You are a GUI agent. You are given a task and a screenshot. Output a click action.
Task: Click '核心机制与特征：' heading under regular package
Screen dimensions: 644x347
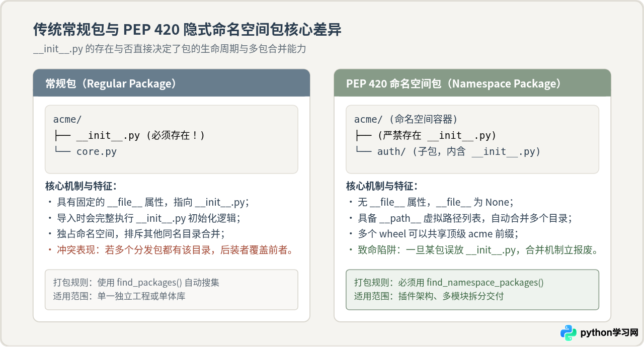point(81,186)
